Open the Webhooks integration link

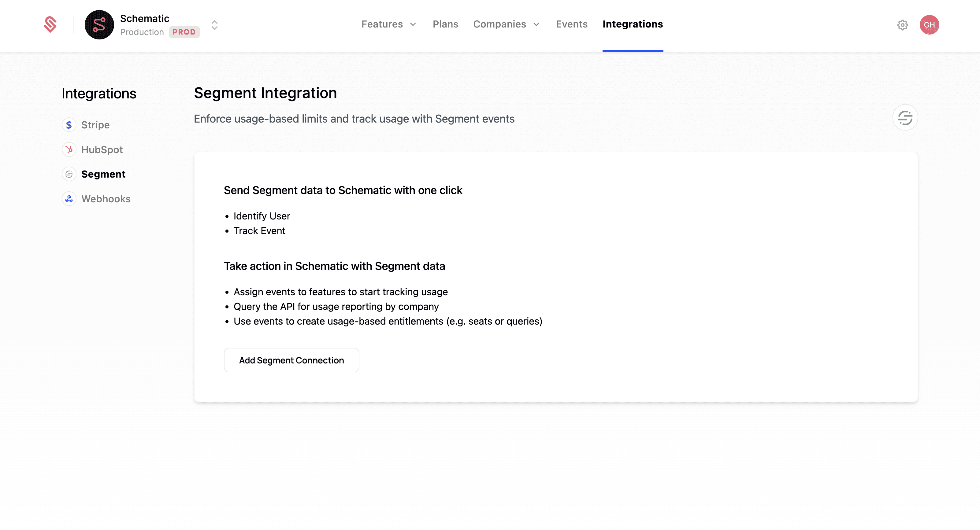click(106, 199)
